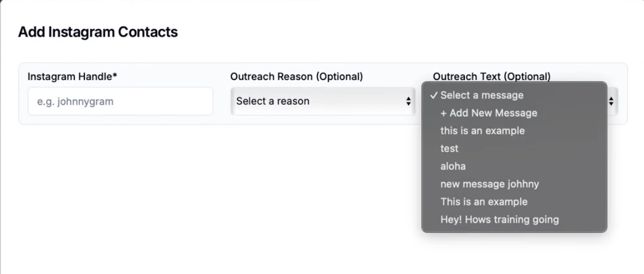This screenshot has height=274, width=644.
Task: Choose the Select a message option
Action: click(x=482, y=95)
